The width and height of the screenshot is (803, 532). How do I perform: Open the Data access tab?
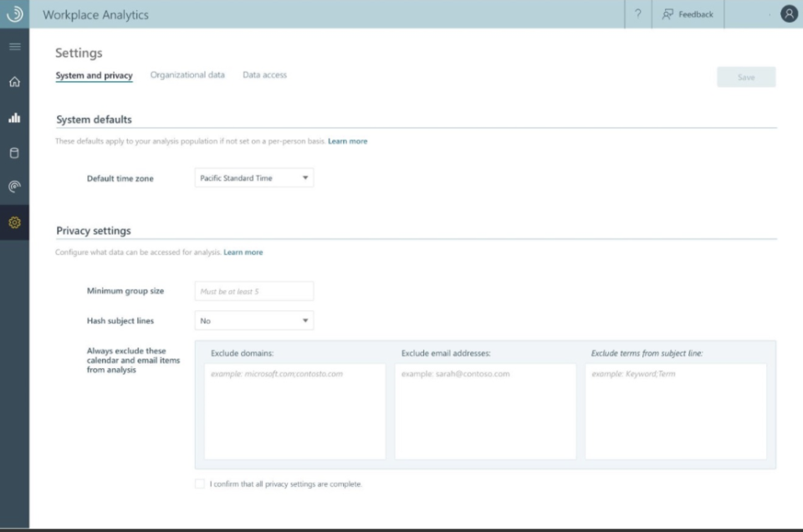pos(263,74)
